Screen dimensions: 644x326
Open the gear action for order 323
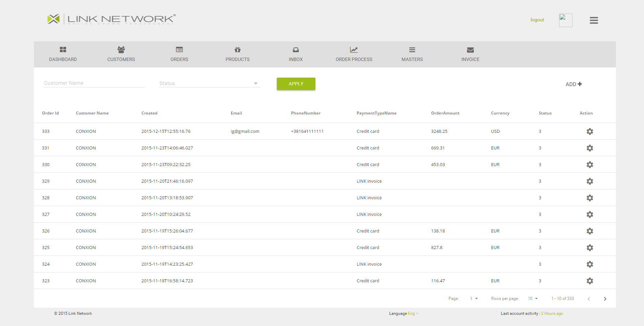590,281
